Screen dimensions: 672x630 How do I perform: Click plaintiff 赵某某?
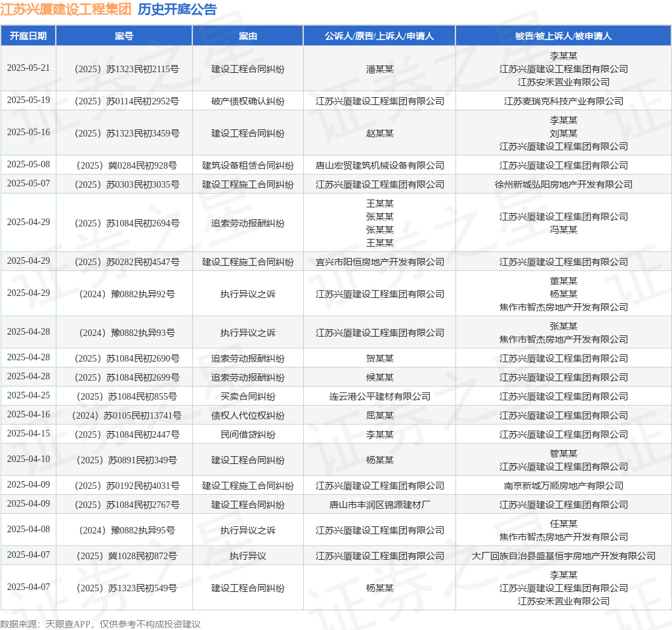[379, 133]
